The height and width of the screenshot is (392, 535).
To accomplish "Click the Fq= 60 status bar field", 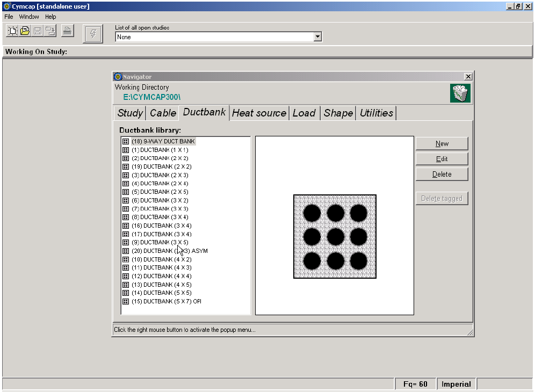I will point(415,384).
